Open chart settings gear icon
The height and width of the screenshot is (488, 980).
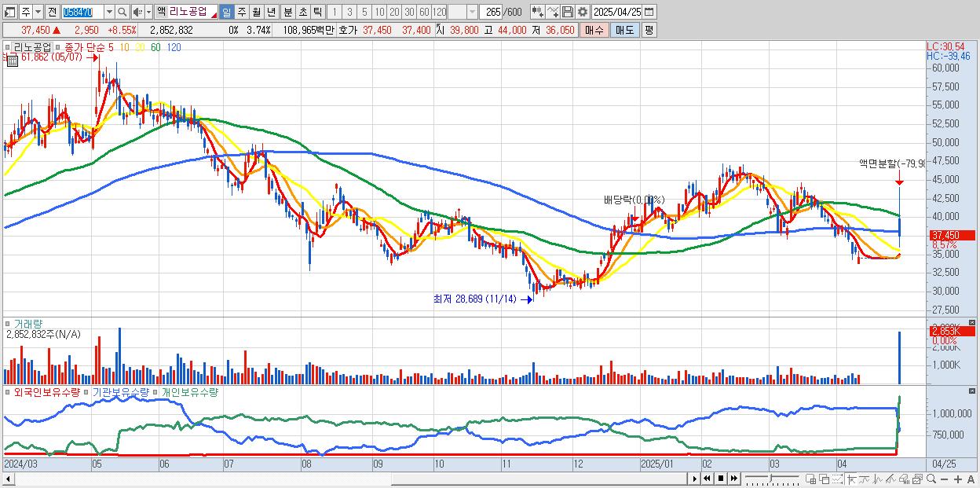(x=583, y=12)
